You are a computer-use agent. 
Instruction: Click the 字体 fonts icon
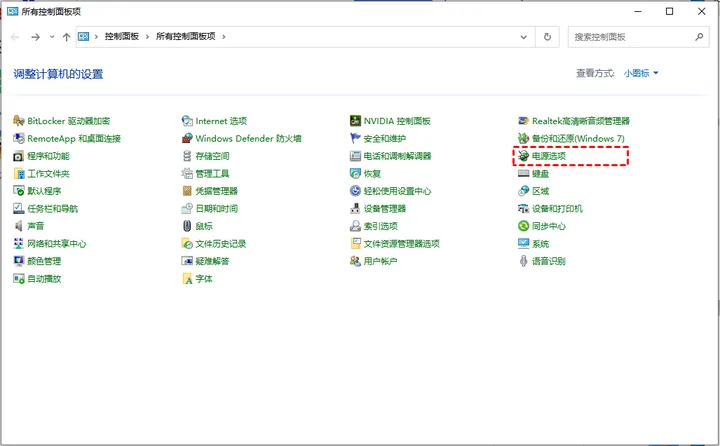pyautogui.click(x=187, y=279)
